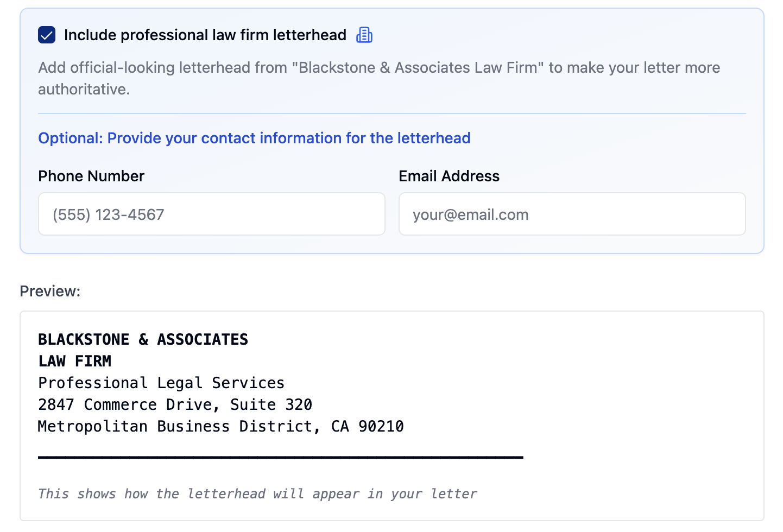Viewport: 783px width, 532px height.
Task: Click the Metropolitan Business District, CA 90210 line
Action: coord(221,426)
